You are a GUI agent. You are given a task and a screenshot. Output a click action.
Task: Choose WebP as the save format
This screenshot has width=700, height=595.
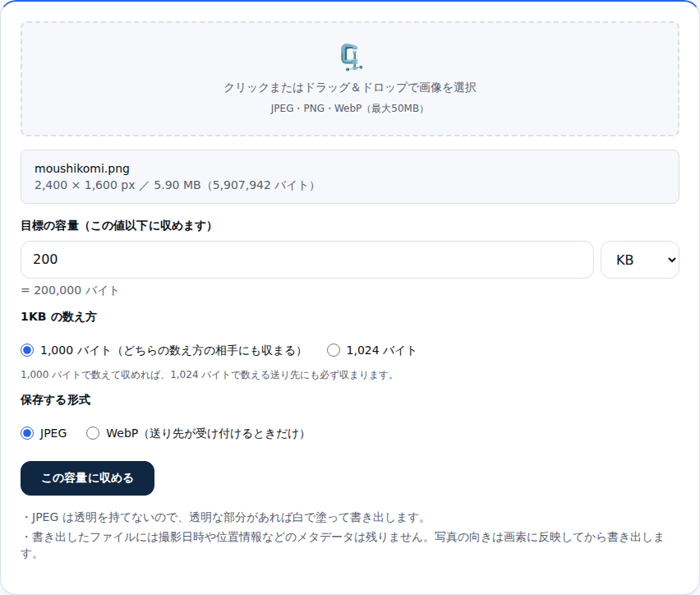tap(93, 433)
